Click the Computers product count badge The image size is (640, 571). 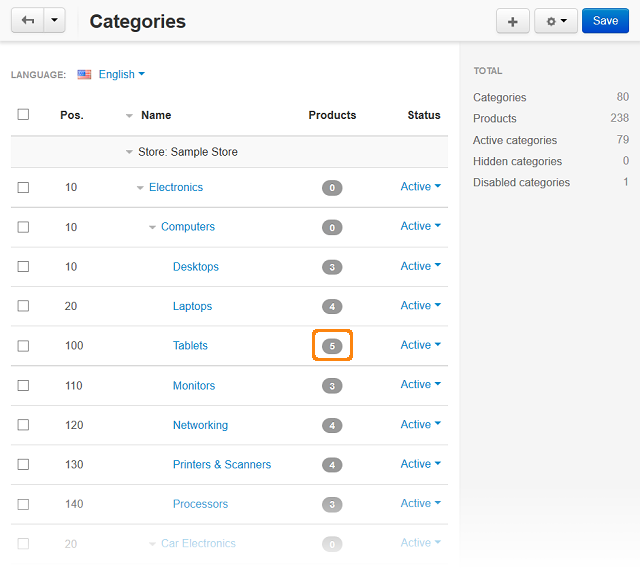(332, 227)
